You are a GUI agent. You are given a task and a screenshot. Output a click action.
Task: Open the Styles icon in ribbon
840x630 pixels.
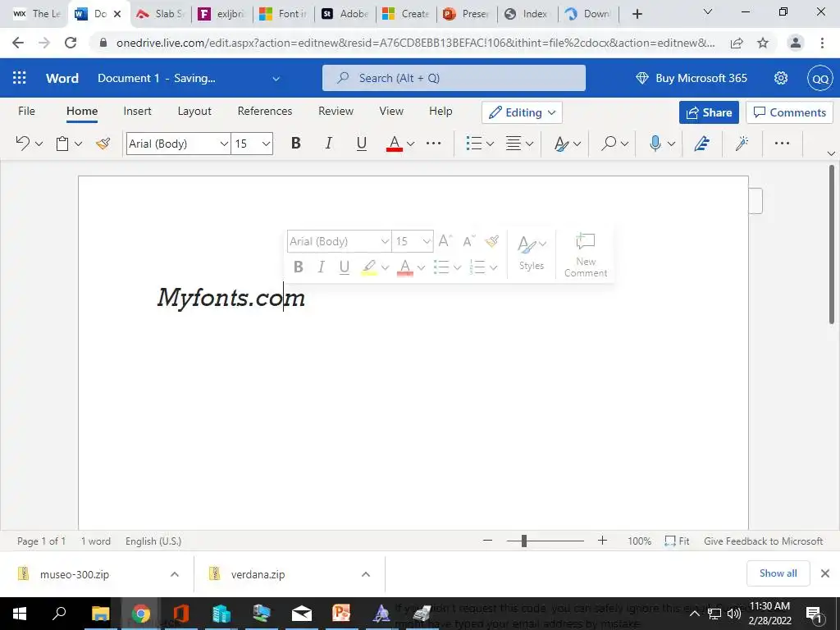(561, 143)
